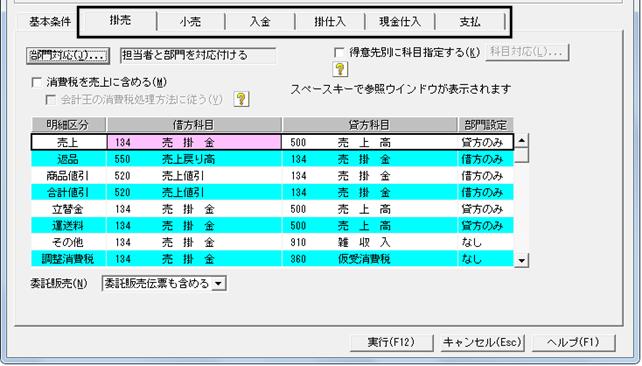Select the 合計値引 row label
The image size is (642, 366).
(68, 192)
